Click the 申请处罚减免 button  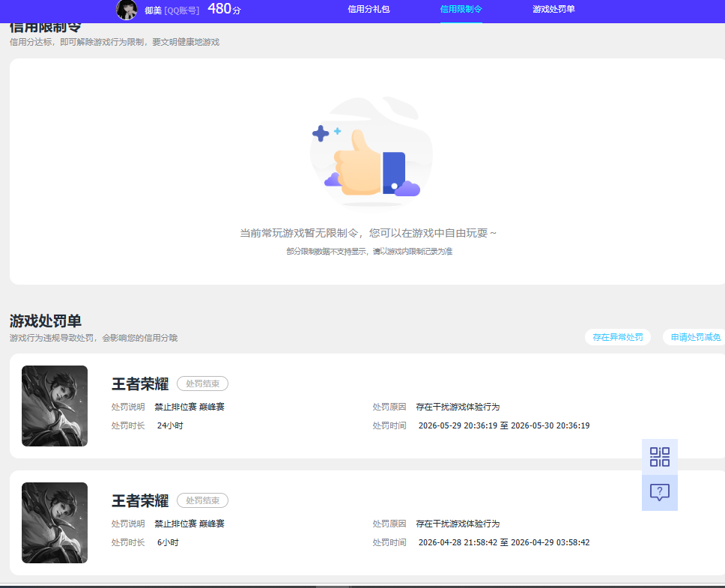point(695,337)
